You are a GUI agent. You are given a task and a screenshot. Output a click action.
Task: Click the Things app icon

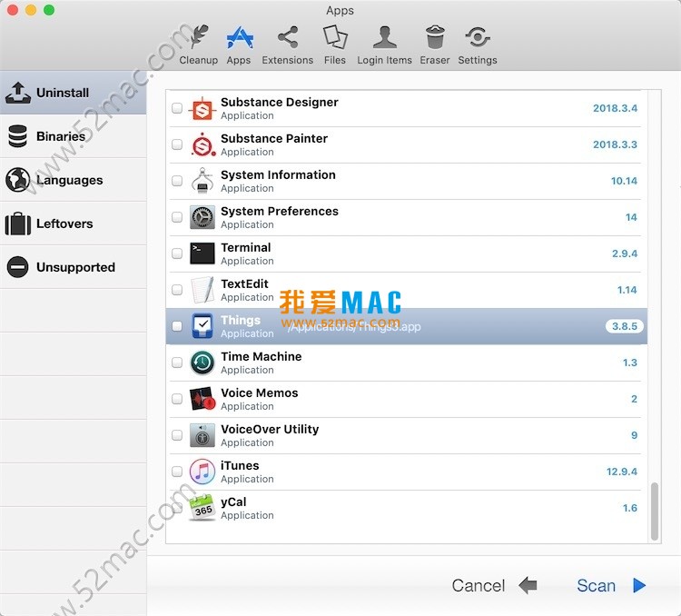202,326
